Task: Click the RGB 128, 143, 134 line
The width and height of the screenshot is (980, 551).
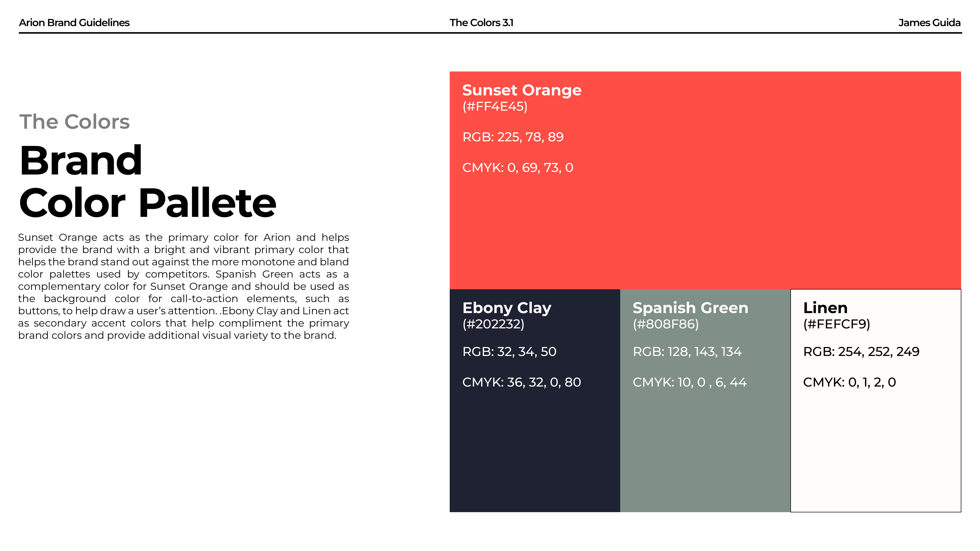Action: coord(687,352)
